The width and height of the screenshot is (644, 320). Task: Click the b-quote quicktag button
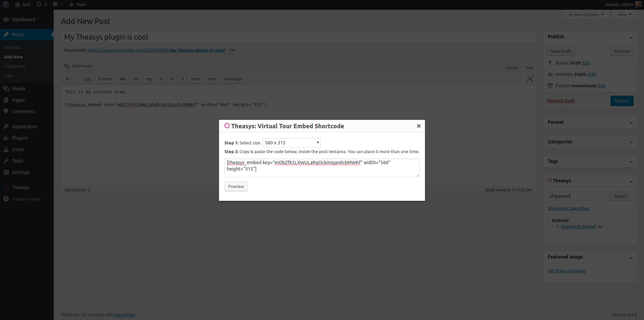click(x=105, y=79)
